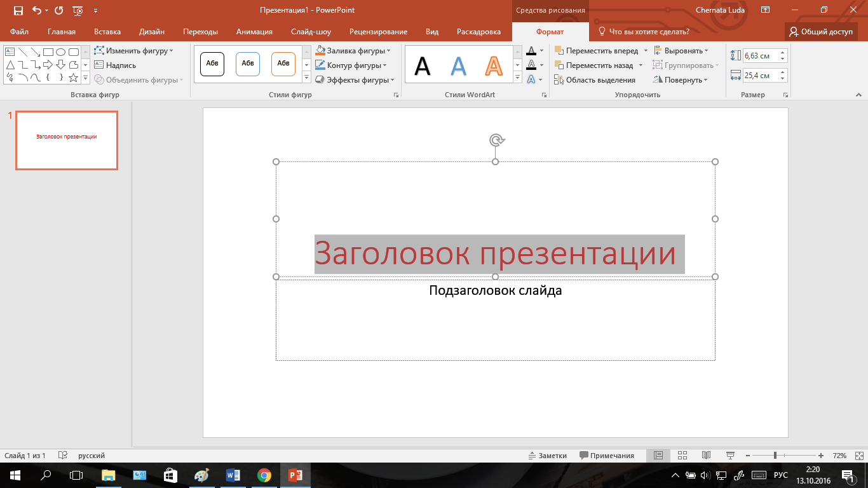Image resolution: width=868 pixels, height=488 pixels.
Task: Select the right block arrow shape
Action: (x=48, y=65)
